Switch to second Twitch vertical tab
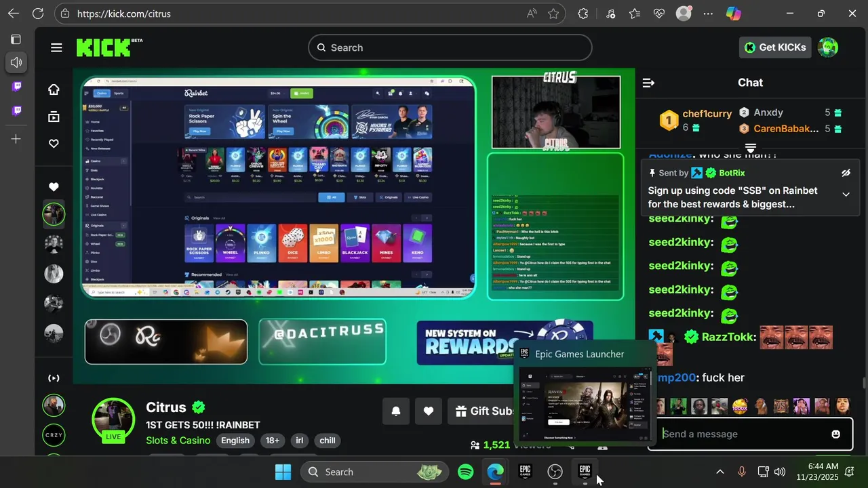 pos(16,110)
